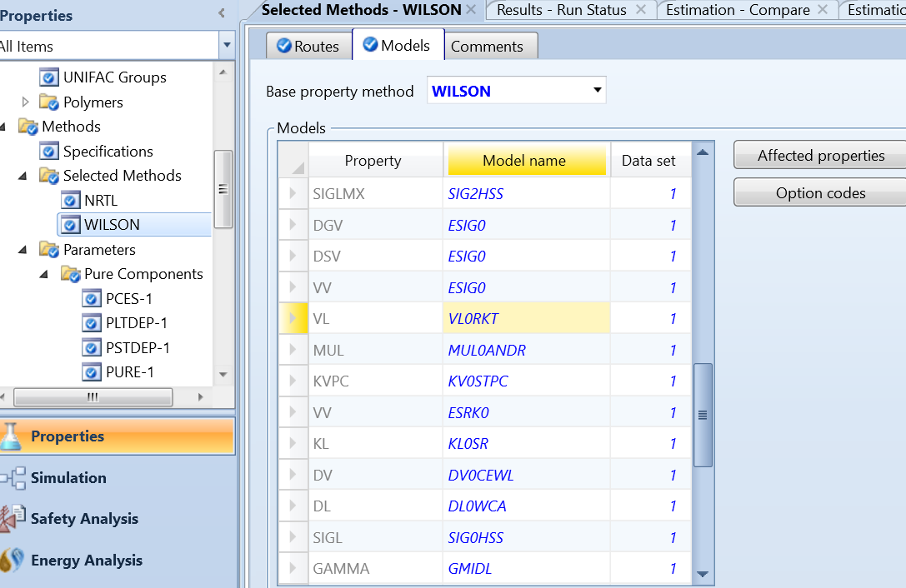Click the Affected properties button
This screenshot has width=906, height=588.
[x=820, y=156]
